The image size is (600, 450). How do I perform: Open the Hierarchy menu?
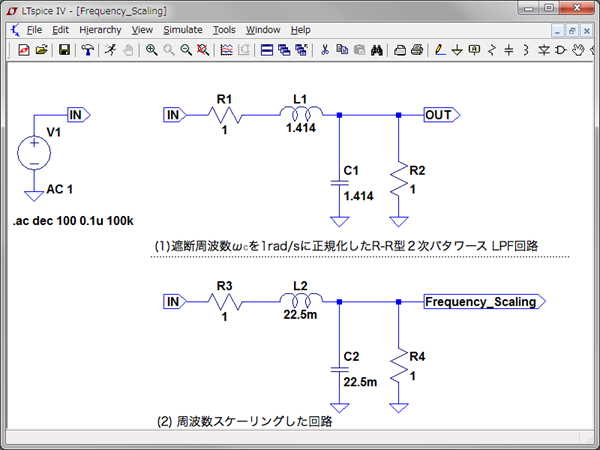(x=99, y=30)
